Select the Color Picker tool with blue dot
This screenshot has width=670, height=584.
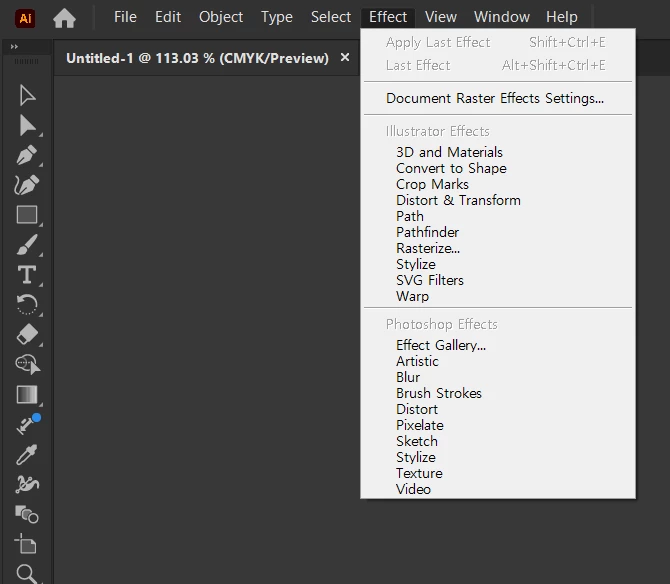[27, 424]
